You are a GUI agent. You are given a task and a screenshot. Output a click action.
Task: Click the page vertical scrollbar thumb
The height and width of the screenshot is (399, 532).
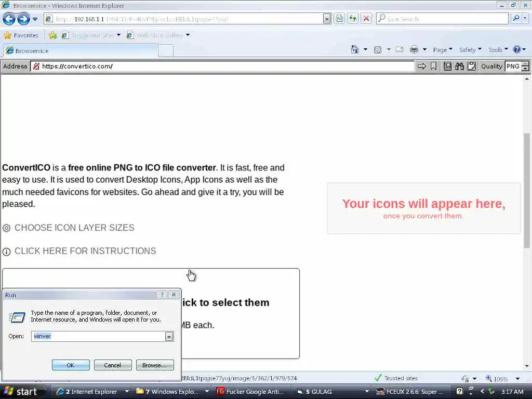(527, 190)
